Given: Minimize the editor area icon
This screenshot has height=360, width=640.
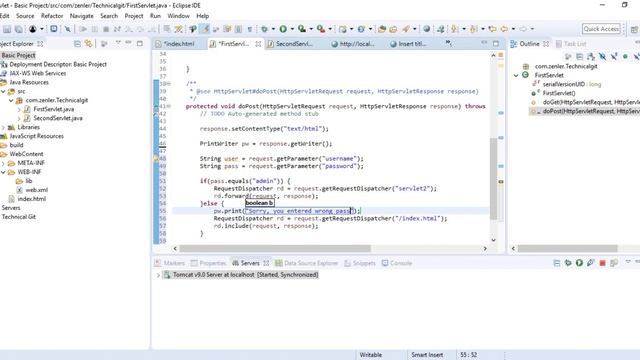Looking at the screenshot, I should tap(484, 43).
